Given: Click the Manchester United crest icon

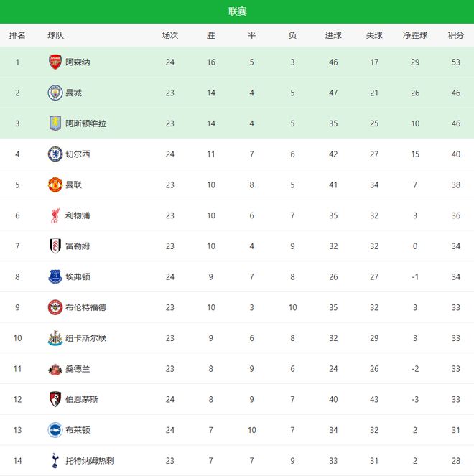Looking at the screenshot, I should 55,185.
